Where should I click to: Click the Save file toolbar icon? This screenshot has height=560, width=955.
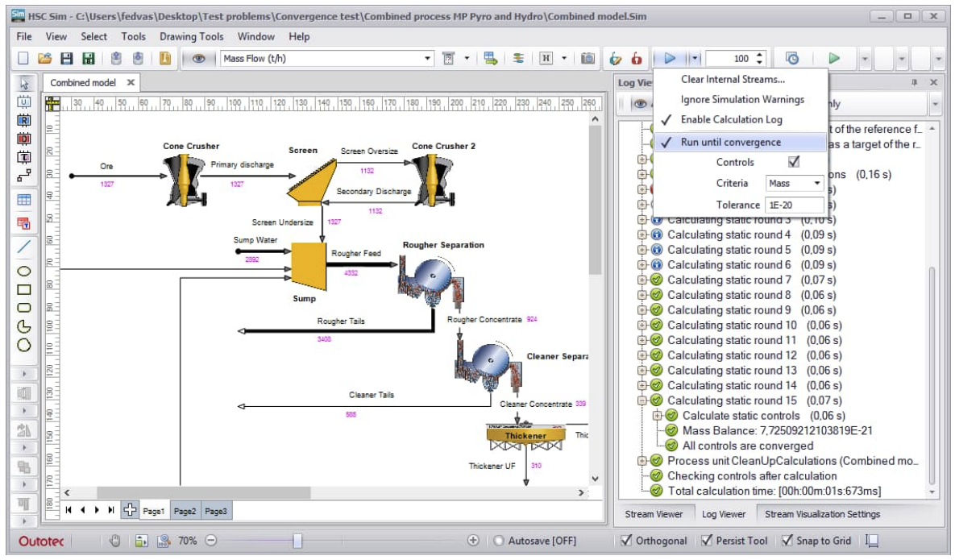coord(67,59)
